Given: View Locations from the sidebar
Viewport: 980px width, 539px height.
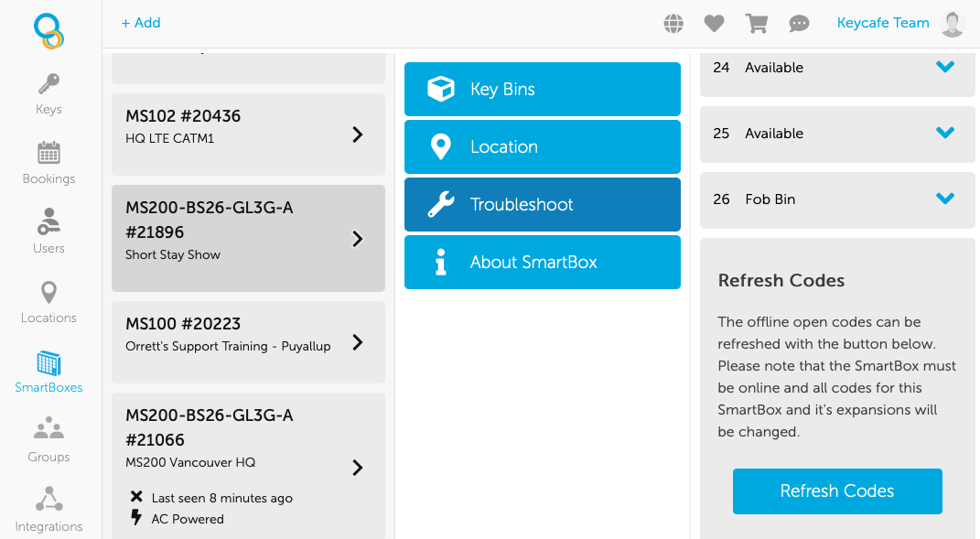Looking at the screenshot, I should pyautogui.click(x=48, y=300).
